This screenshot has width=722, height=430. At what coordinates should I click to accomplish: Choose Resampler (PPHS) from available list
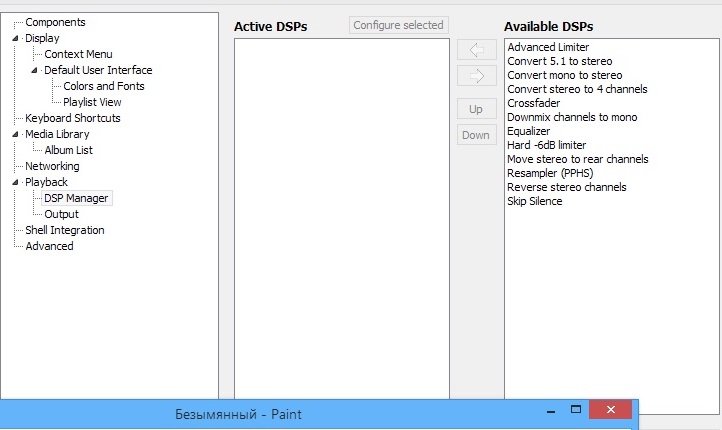point(550,173)
